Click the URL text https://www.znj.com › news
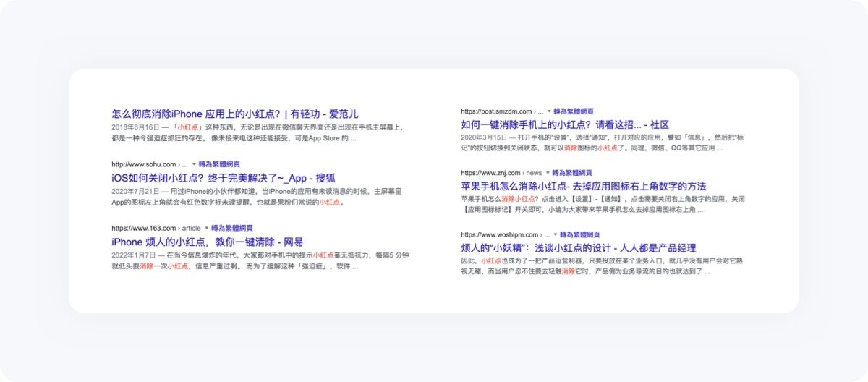 click(x=501, y=173)
